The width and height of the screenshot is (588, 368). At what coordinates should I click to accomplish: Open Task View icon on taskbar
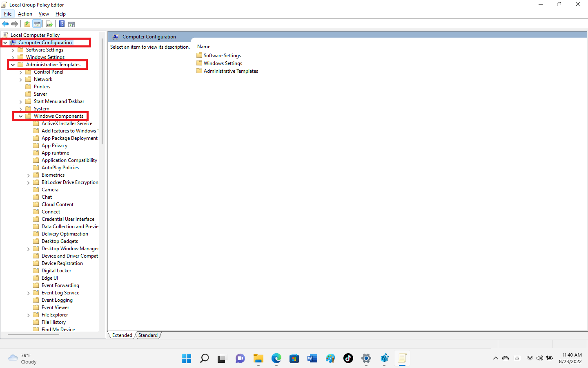tap(222, 359)
